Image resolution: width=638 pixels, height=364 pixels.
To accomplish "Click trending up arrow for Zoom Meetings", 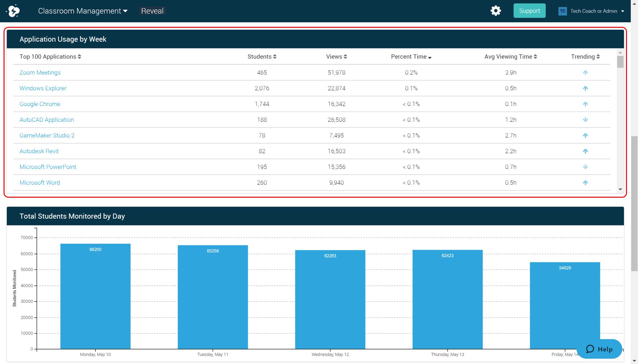I will (585, 72).
